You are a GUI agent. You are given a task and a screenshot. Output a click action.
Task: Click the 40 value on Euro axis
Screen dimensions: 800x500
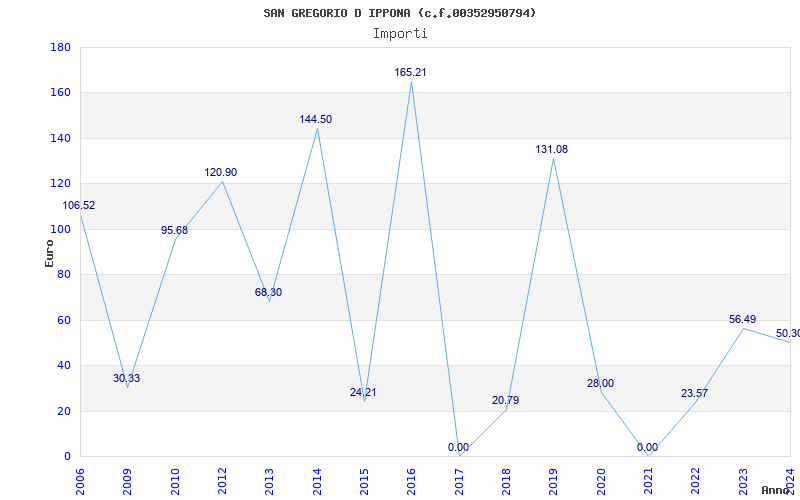point(63,366)
